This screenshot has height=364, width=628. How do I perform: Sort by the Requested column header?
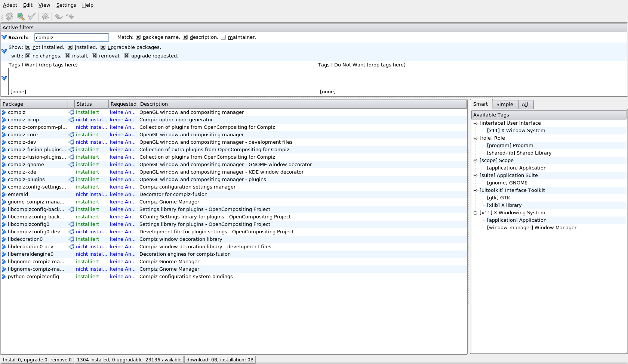tap(123, 104)
